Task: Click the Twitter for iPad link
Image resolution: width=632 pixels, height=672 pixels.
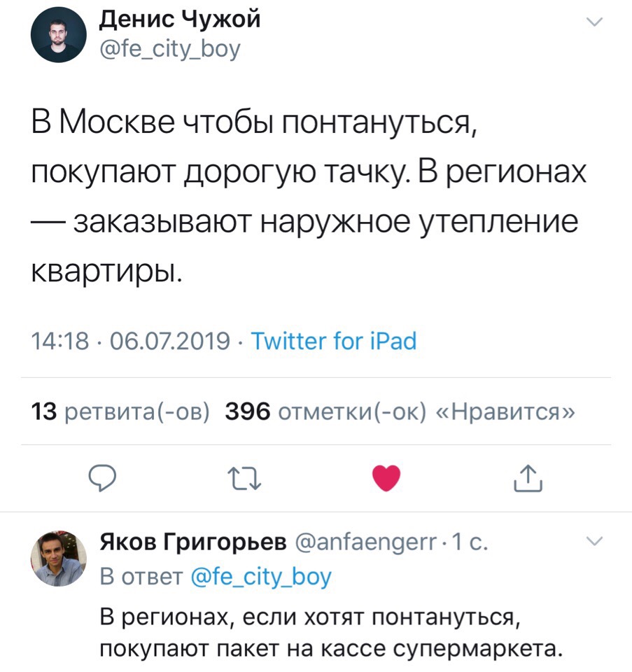Action: pyautogui.click(x=333, y=342)
